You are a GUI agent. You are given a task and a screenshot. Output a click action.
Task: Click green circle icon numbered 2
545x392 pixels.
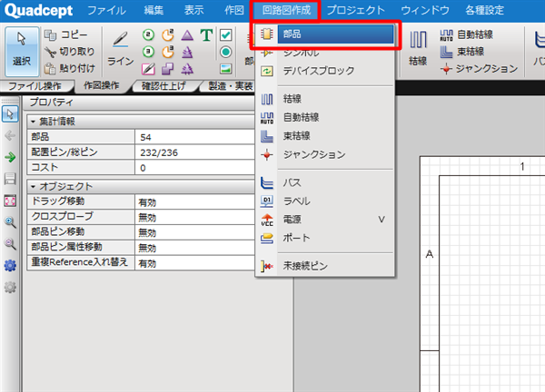click(x=148, y=34)
